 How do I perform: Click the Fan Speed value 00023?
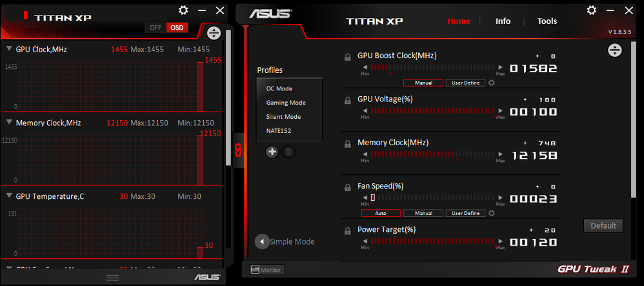[534, 199]
